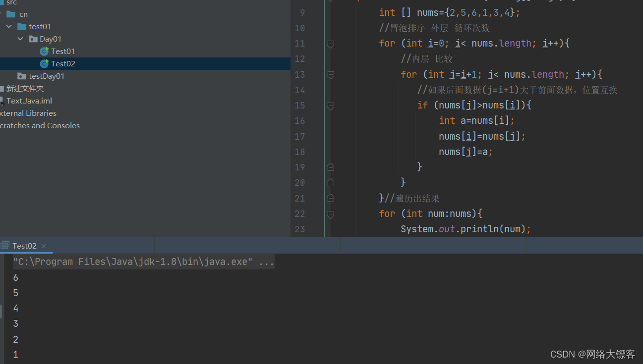643x364 pixels.
Task: Click the 'nums[j]=a;' statement
Action: pos(466,152)
